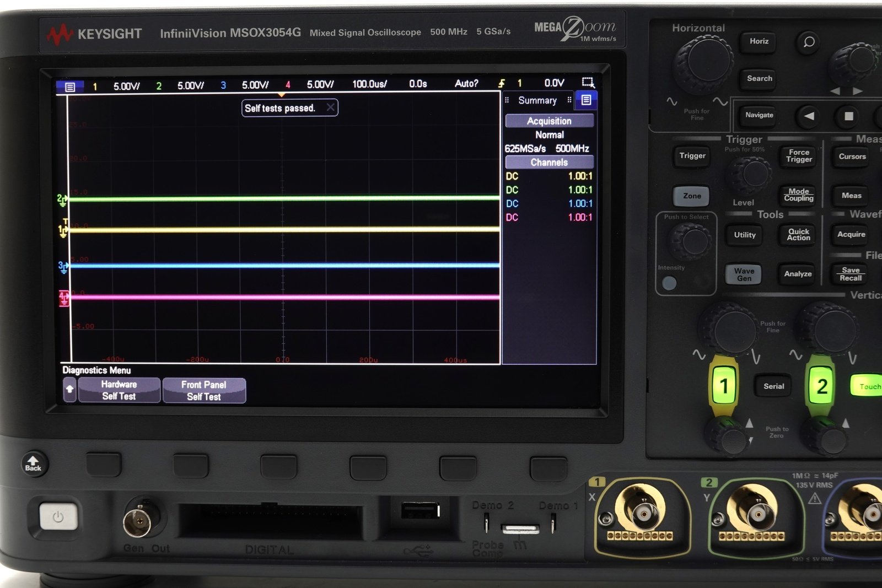
Task: Toggle the lit channel 2 key
Action: click(x=821, y=386)
